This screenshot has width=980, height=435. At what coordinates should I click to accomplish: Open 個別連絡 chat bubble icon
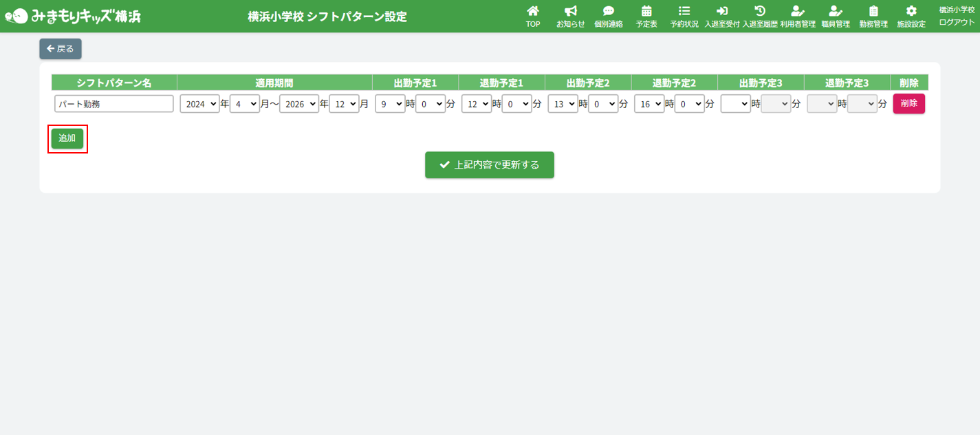coord(608,12)
